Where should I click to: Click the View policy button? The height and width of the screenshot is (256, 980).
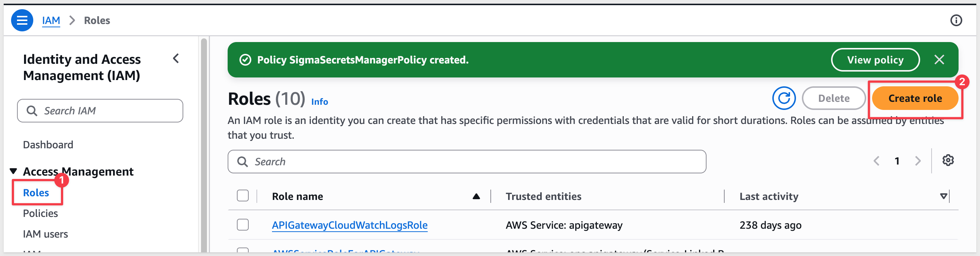(x=875, y=60)
